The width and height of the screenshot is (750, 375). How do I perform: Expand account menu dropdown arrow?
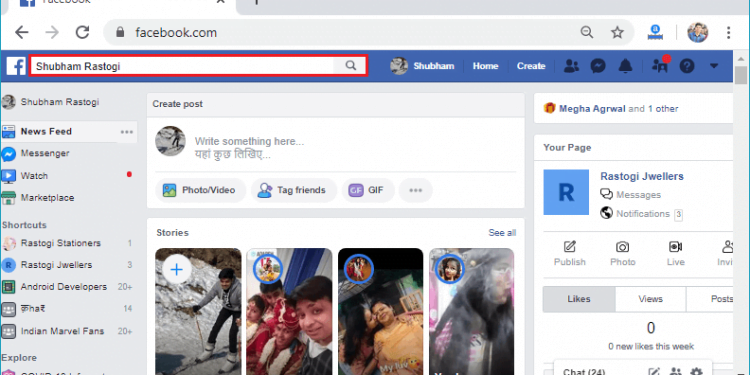714,66
